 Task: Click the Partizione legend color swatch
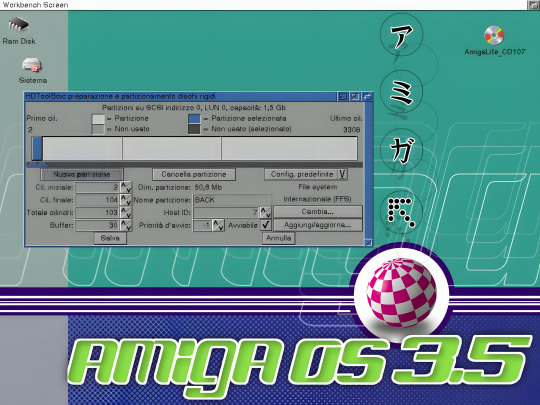coord(98,119)
